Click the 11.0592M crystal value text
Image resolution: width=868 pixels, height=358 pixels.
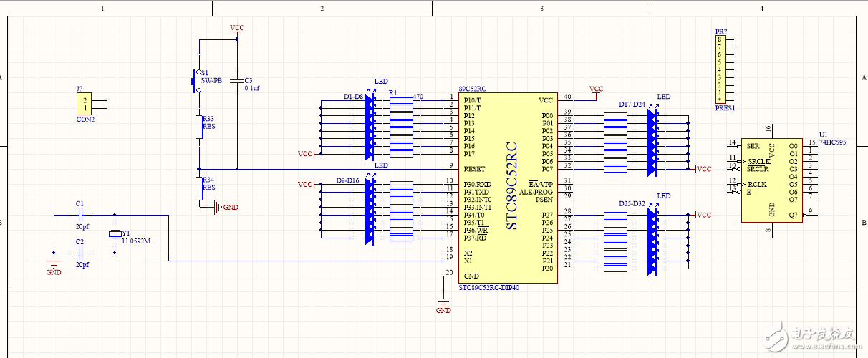tap(137, 241)
